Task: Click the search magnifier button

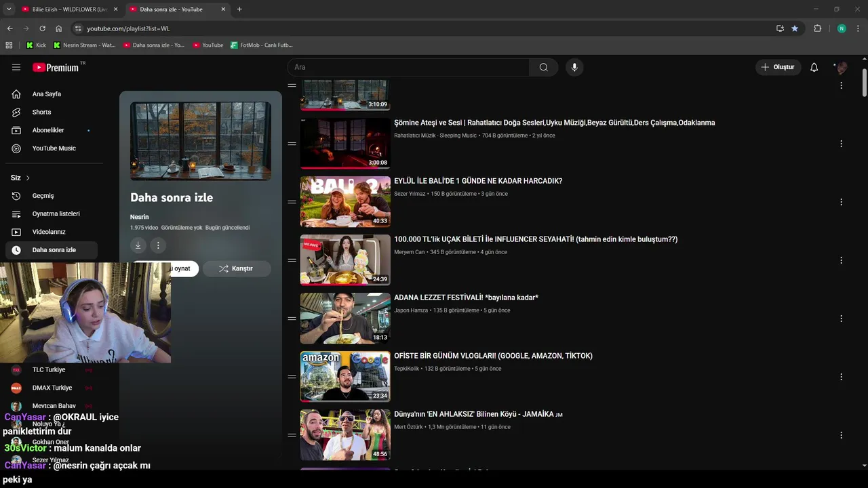Action: (543, 67)
